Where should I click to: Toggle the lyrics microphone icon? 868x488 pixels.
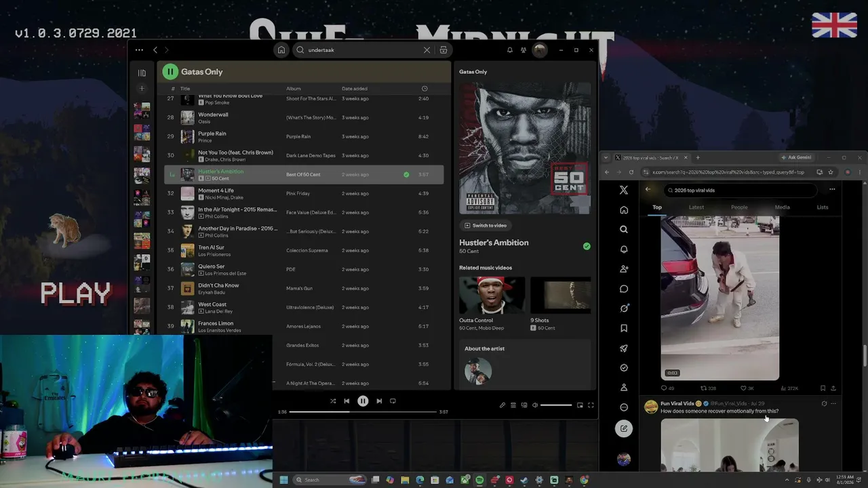(x=502, y=405)
